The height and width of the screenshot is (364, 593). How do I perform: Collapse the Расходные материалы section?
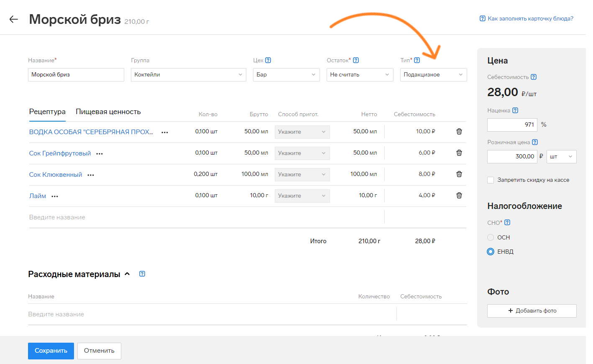pos(127,274)
